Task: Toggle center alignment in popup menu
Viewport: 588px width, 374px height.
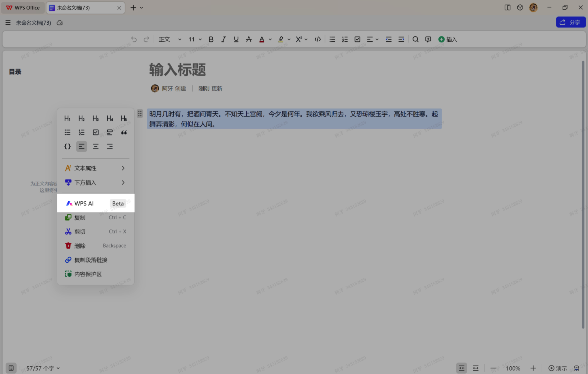Action: point(96,146)
